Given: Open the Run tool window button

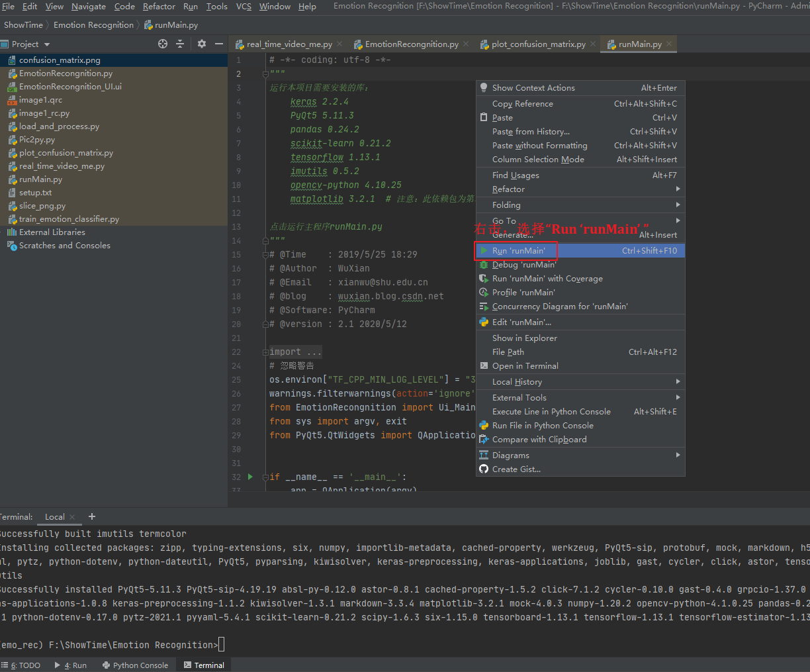Looking at the screenshot, I should click(71, 665).
